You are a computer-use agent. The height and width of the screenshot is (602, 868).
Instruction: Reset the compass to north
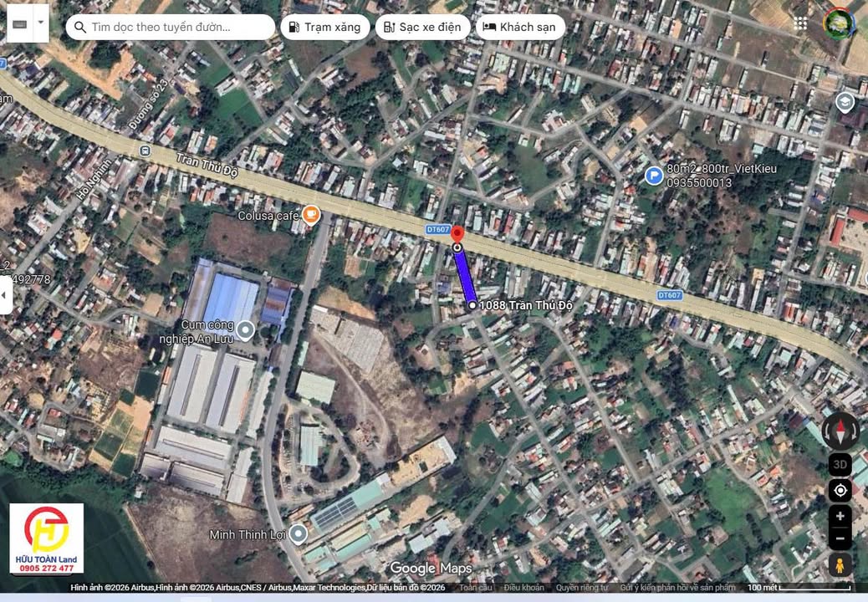[840, 431]
